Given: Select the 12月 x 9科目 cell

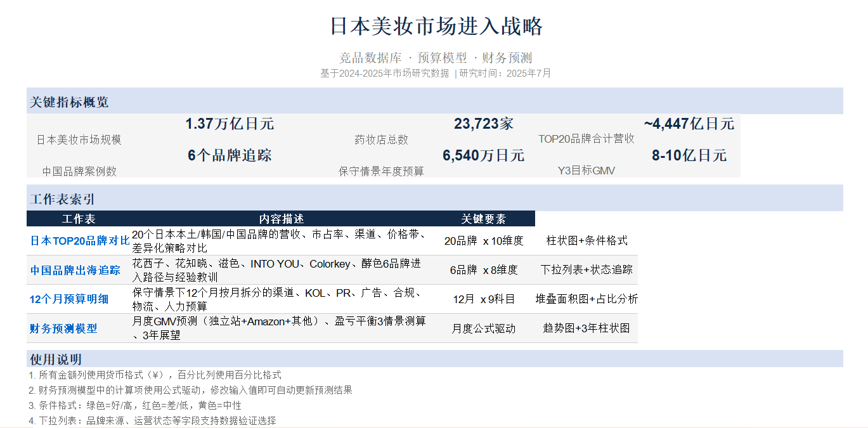Looking at the screenshot, I should (x=484, y=299).
